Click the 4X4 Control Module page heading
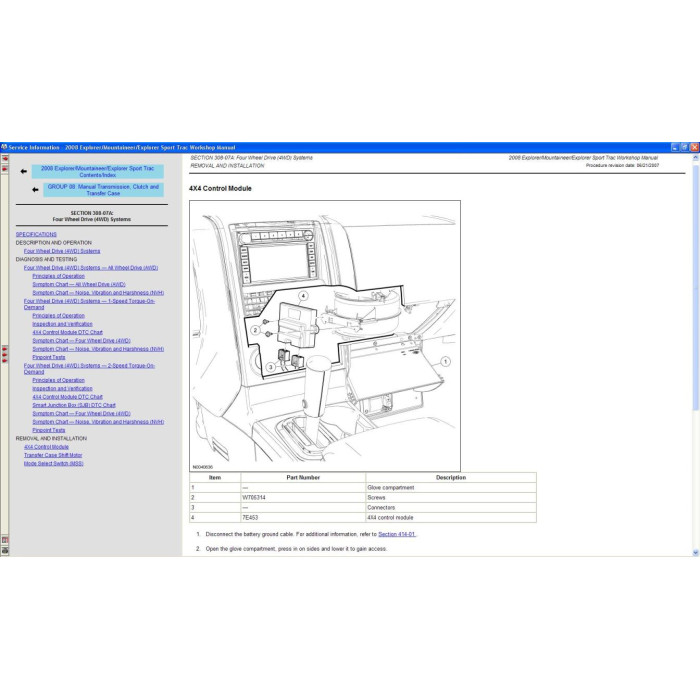The image size is (700, 700). (x=220, y=189)
